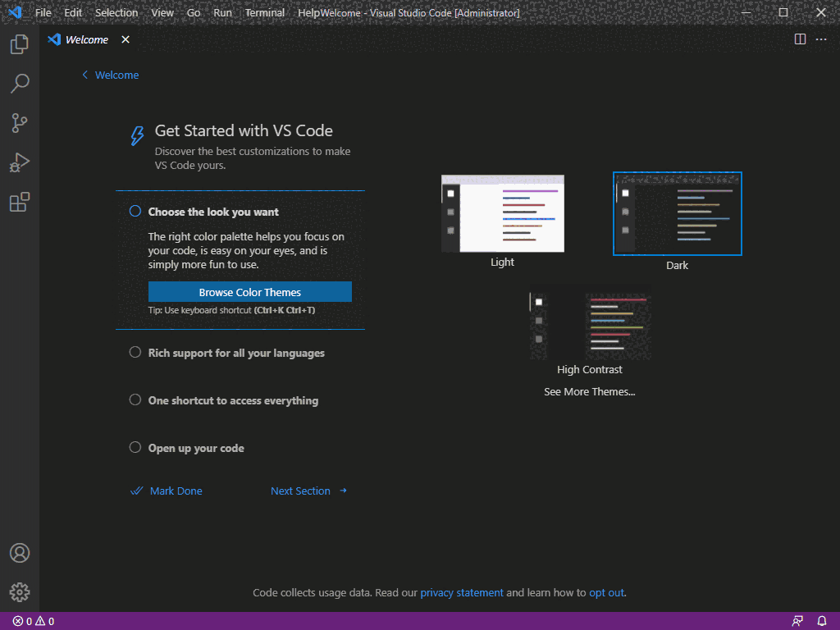Open the Terminal menu
This screenshot has width=840, height=630.
264,12
